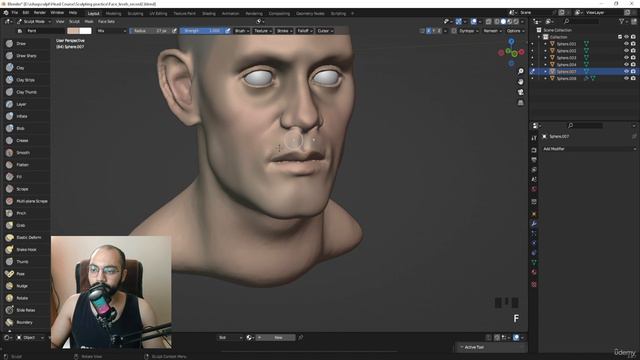Hide Sphere.008 with its eye icon
640x360 pixels.
click(626, 78)
